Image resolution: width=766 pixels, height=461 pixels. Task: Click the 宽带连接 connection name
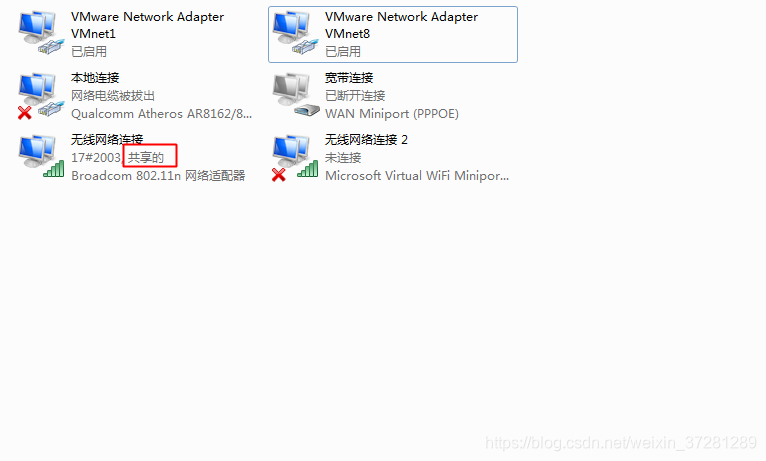[349, 78]
